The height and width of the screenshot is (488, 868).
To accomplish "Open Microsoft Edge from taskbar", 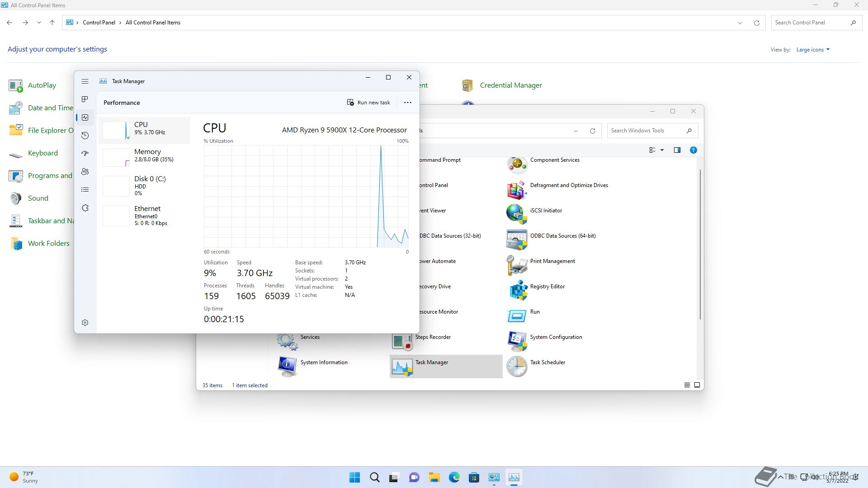I will coord(454,477).
